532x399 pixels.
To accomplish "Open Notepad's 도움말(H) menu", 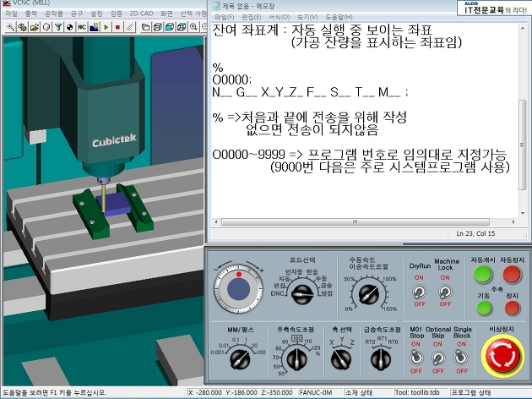I will pyautogui.click(x=339, y=17).
